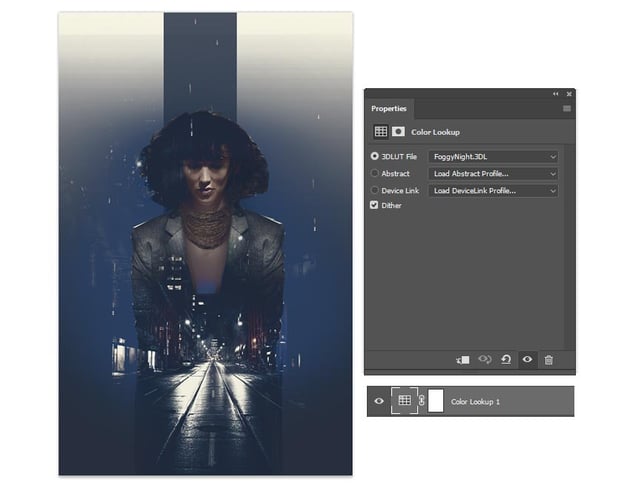The height and width of the screenshot is (488, 630).
Task: Open the Load DeviceLink Profile dropdown
Action: coord(493,190)
